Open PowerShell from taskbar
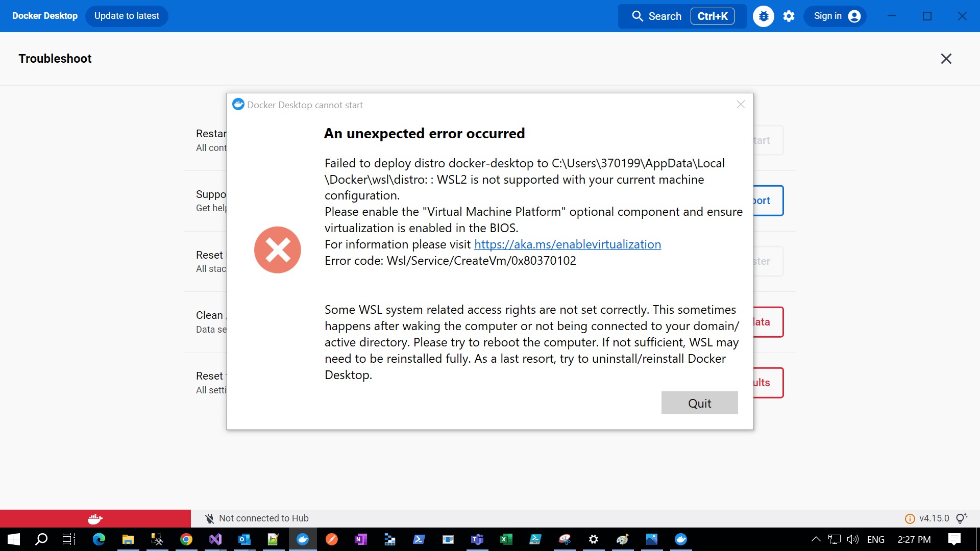 point(419,539)
